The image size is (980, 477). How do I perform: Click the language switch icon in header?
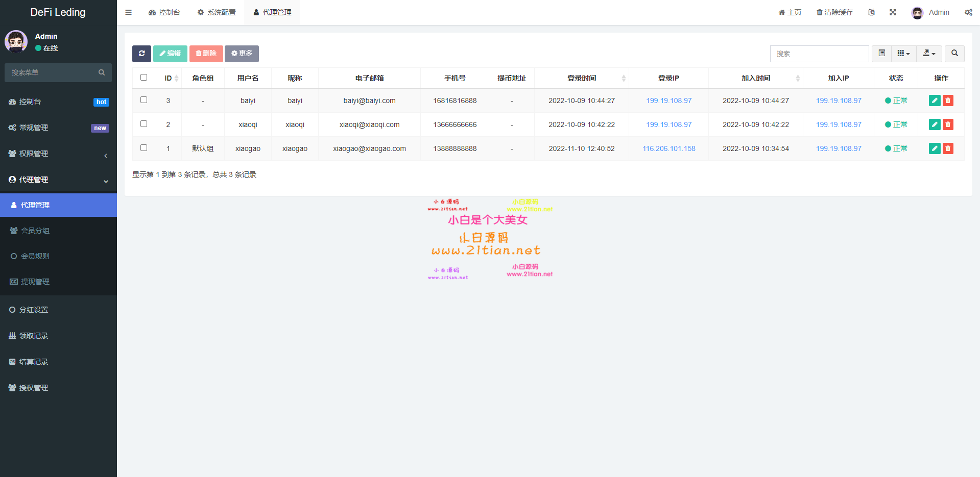click(871, 12)
